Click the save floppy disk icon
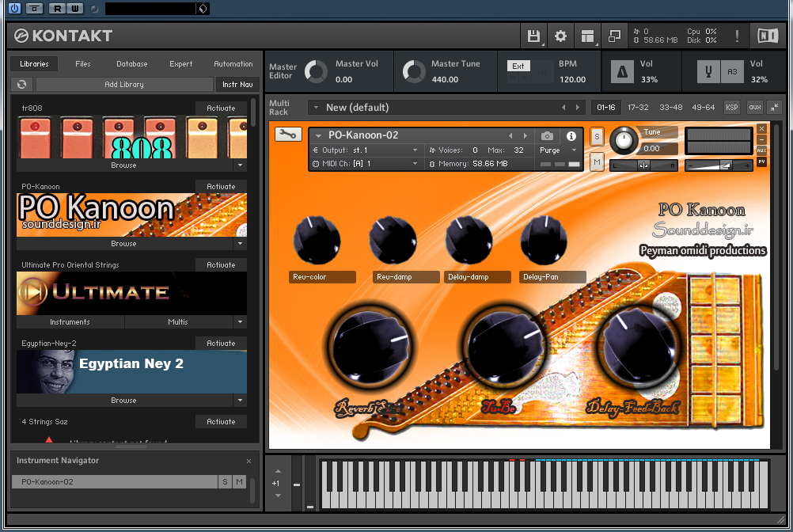The height and width of the screenshot is (532, 793). [533, 36]
